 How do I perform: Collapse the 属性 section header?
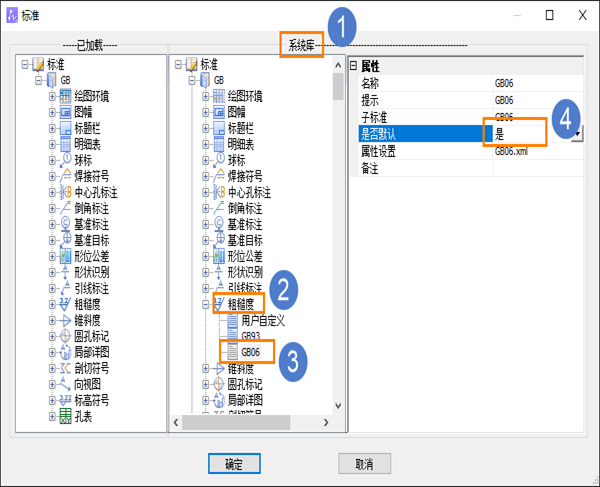pyautogui.click(x=353, y=66)
